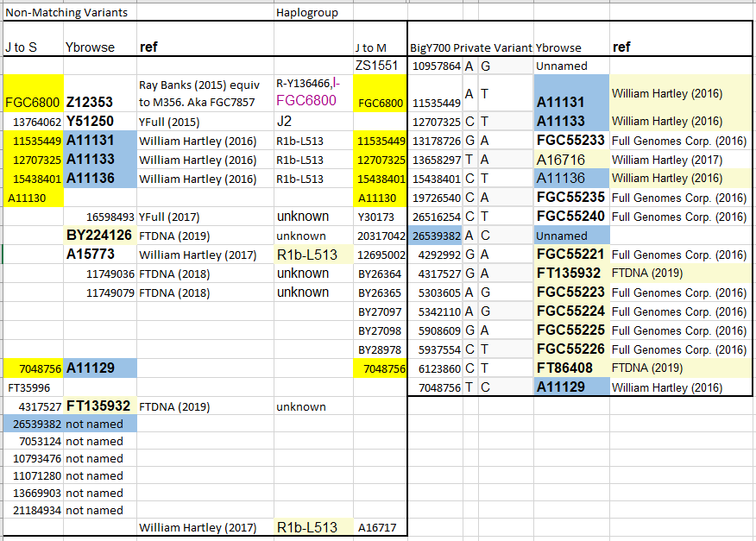This screenshot has height=541, width=756.
Task: Click the yellow FGC6800 cell under J to S
Action: [34, 93]
